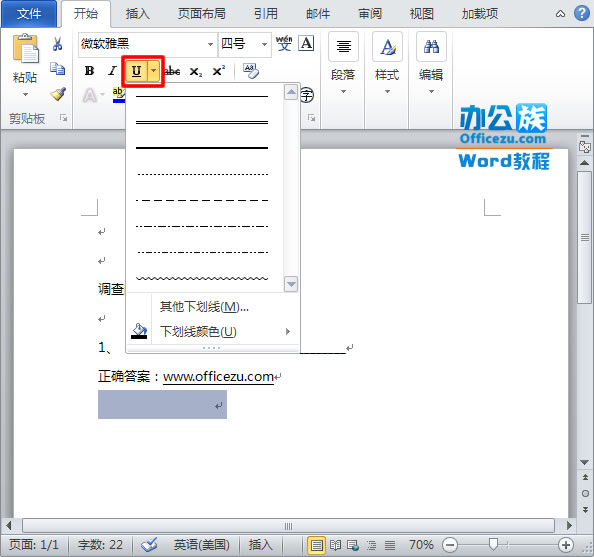Toggle Strikethrough formatting
594x557 pixels.
[172, 71]
